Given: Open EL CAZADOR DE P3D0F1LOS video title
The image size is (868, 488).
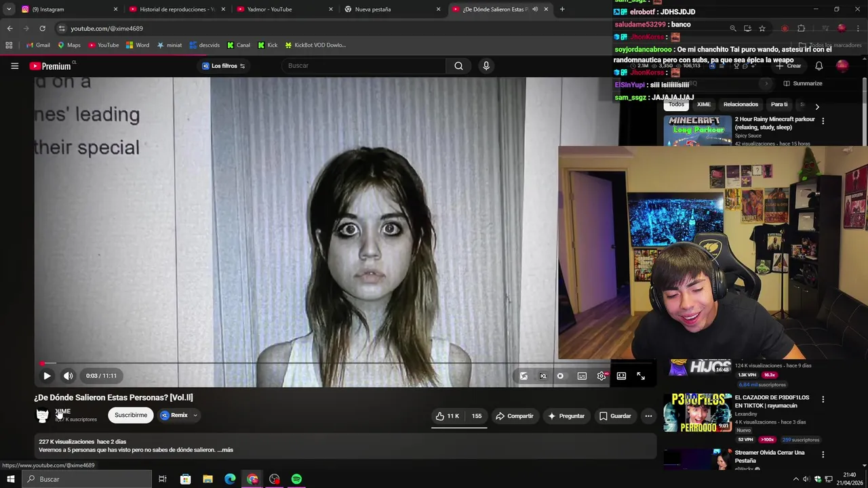Looking at the screenshot, I should pyautogui.click(x=772, y=401).
